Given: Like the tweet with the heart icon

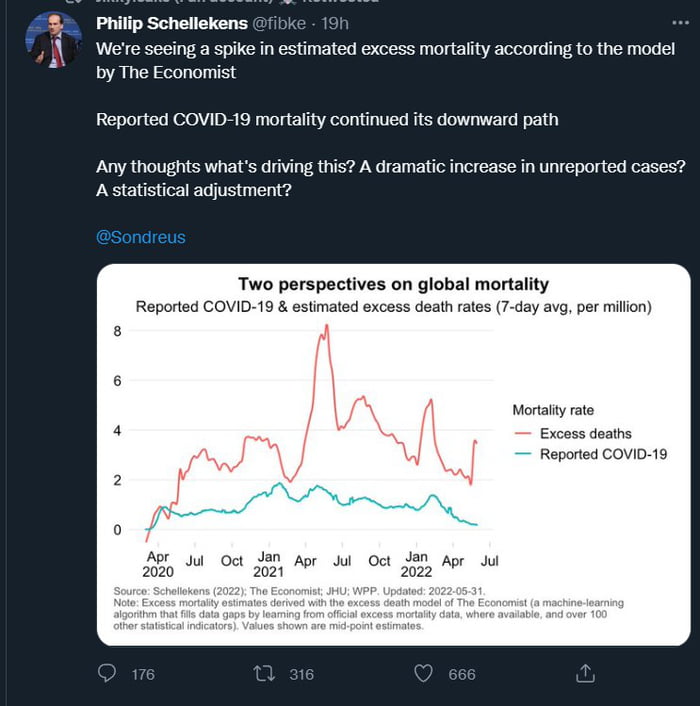Looking at the screenshot, I should click(424, 673).
